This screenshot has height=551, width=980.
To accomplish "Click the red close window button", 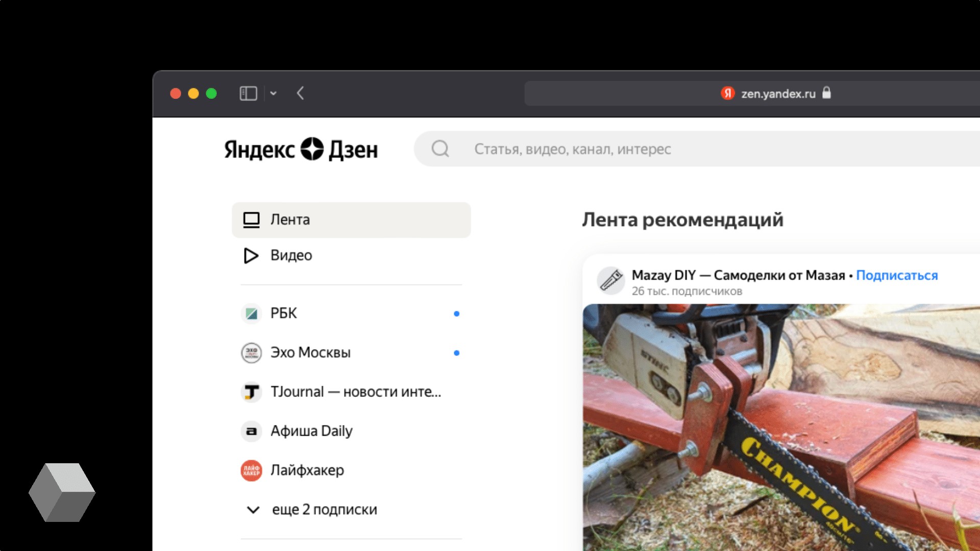I will point(176,93).
